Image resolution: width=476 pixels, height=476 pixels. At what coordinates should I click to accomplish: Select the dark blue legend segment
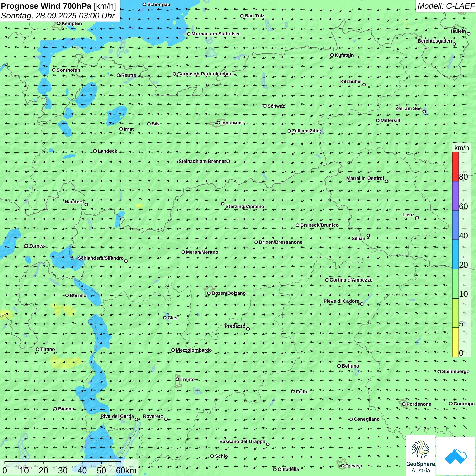(x=455, y=225)
